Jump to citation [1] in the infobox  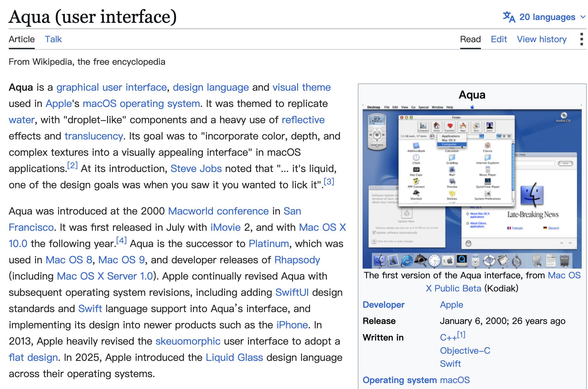[x=461, y=335]
